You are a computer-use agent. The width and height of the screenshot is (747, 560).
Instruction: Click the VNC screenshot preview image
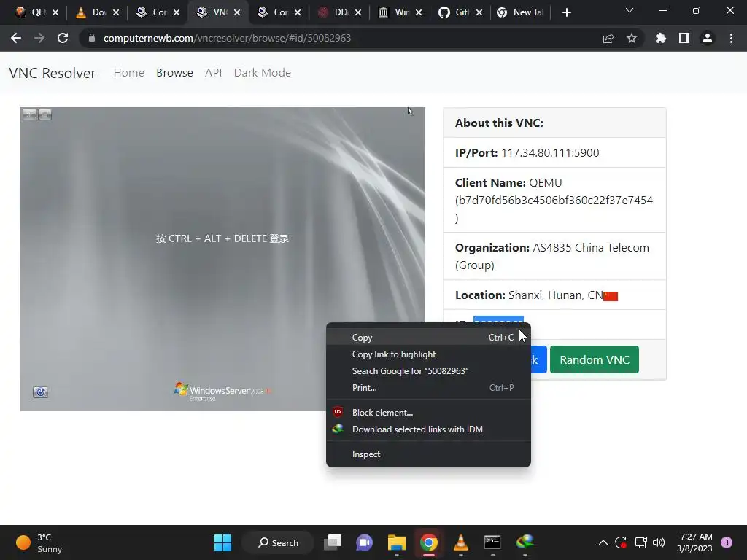click(222, 259)
